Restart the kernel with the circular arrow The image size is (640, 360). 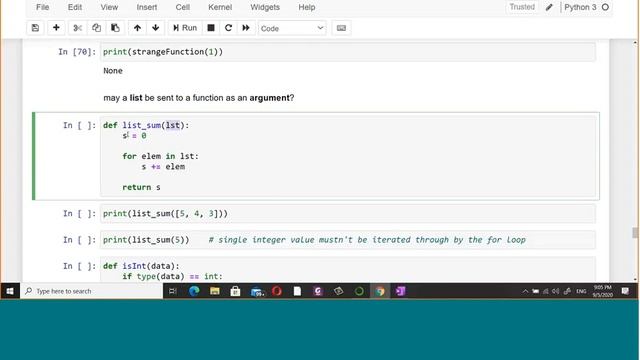(228, 28)
